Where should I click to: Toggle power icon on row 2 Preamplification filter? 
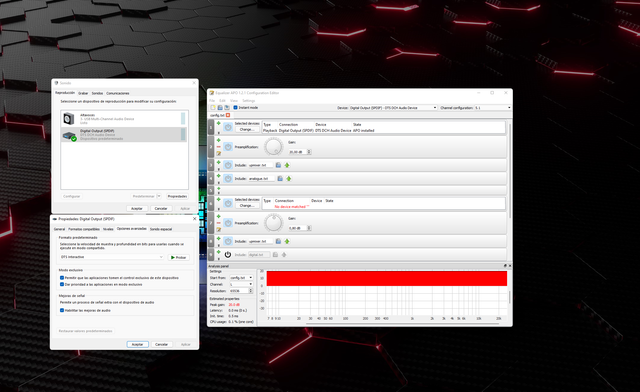[x=228, y=147]
